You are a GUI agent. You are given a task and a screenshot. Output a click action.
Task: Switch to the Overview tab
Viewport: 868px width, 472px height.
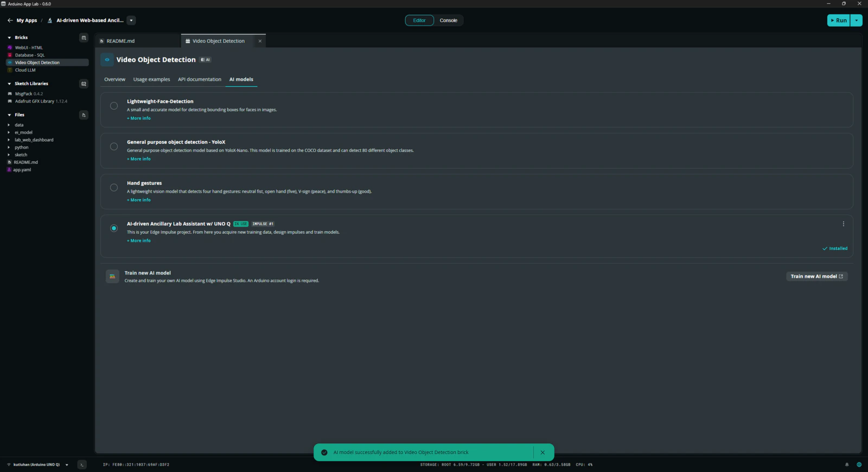(115, 79)
